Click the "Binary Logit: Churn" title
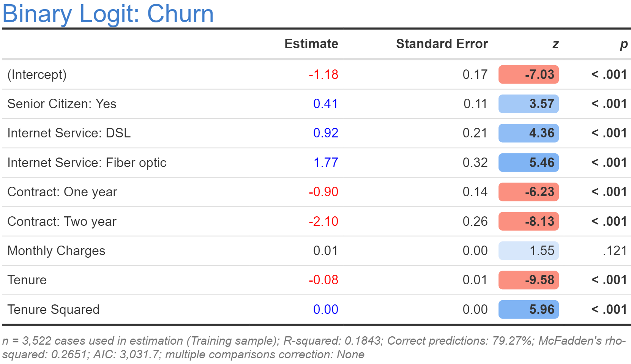631x364 pixels. coord(108,14)
